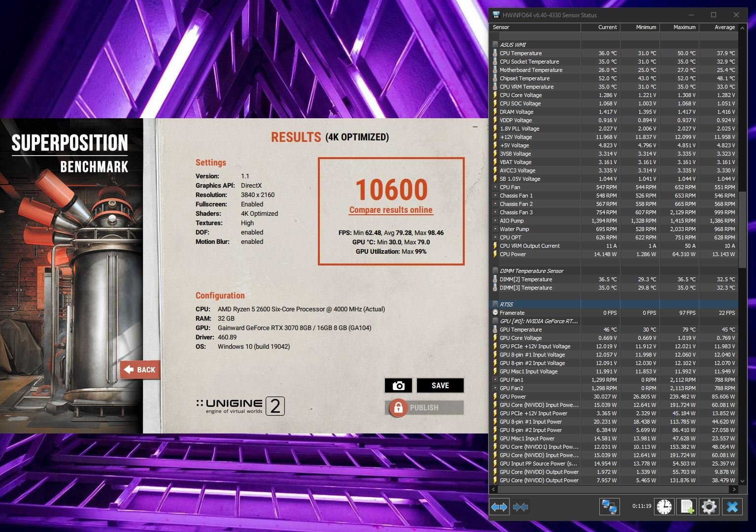Open the Compare results online link
Image resolution: width=756 pixels, height=532 pixels.
tap(391, 210)
